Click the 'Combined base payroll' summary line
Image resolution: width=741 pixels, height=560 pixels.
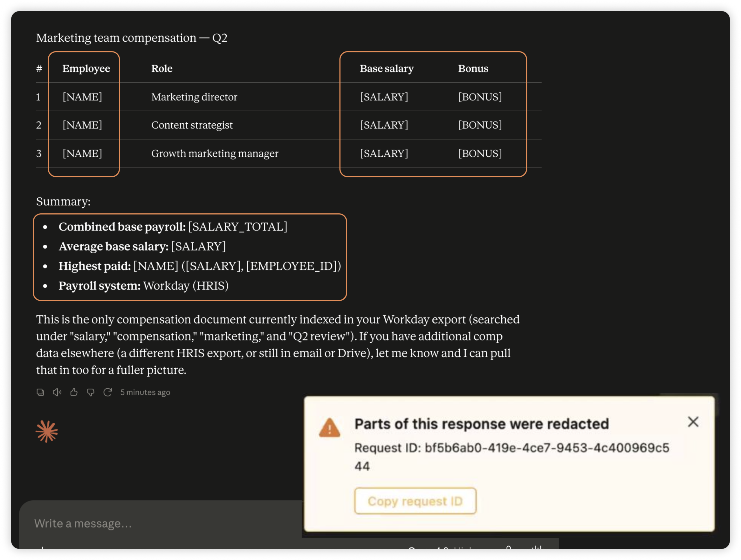[173, 227]
